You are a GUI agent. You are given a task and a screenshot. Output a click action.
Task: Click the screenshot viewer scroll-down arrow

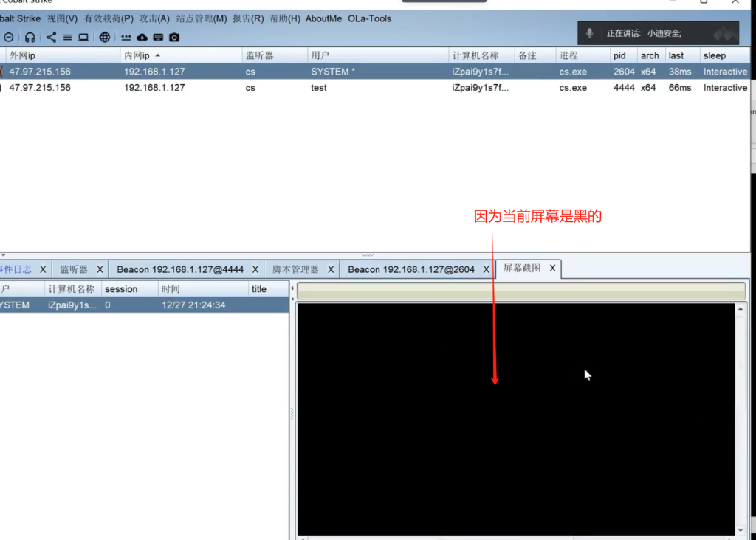click(740, 530)
